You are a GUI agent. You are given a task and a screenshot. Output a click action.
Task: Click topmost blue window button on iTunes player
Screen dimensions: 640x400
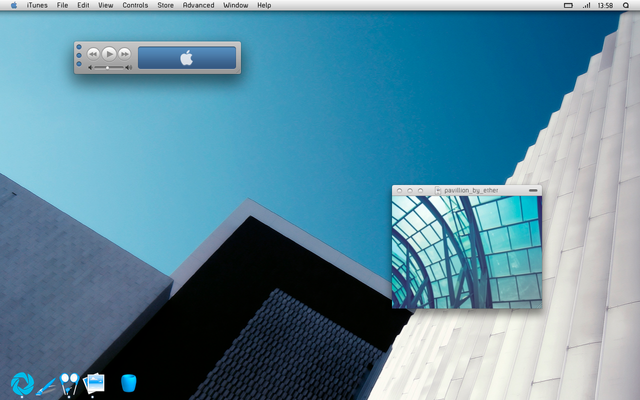(79, 47)
